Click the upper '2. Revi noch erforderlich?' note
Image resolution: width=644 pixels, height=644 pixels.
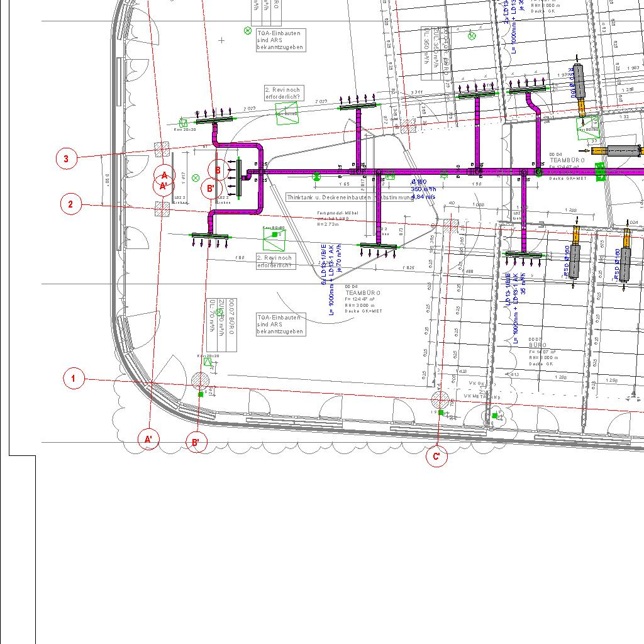284,94
